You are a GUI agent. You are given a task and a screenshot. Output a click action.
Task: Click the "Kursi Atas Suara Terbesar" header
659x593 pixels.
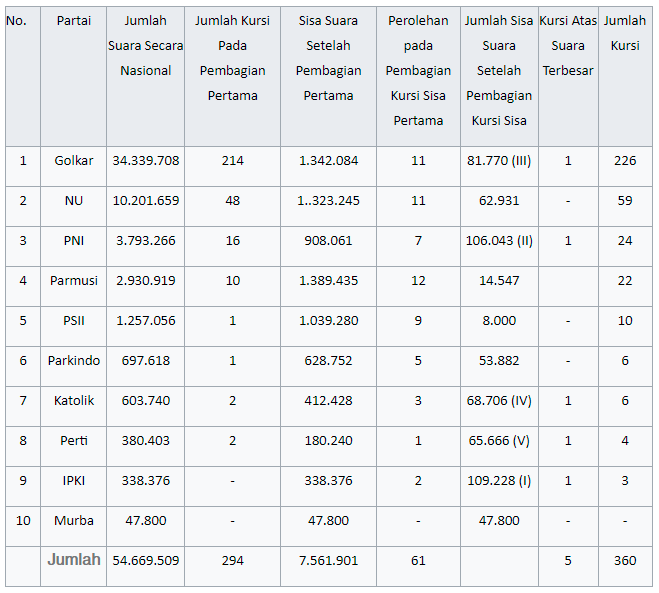[x=567, y=46]
